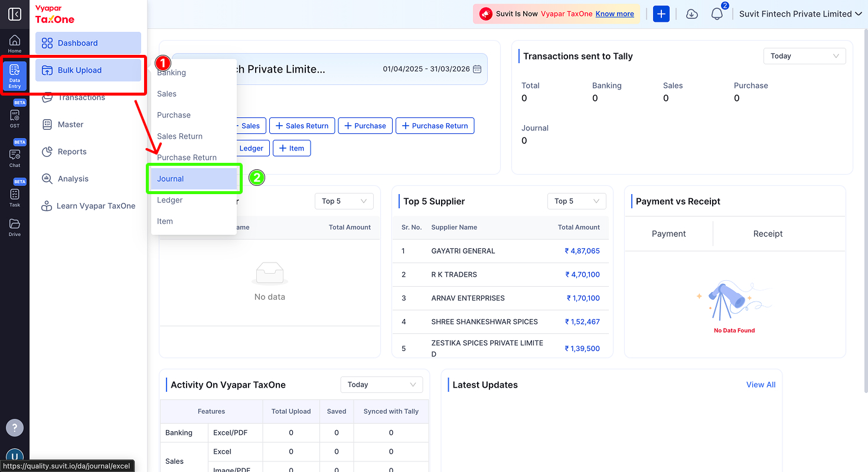Click the Supplier Name column header

(x=454, y=227)
